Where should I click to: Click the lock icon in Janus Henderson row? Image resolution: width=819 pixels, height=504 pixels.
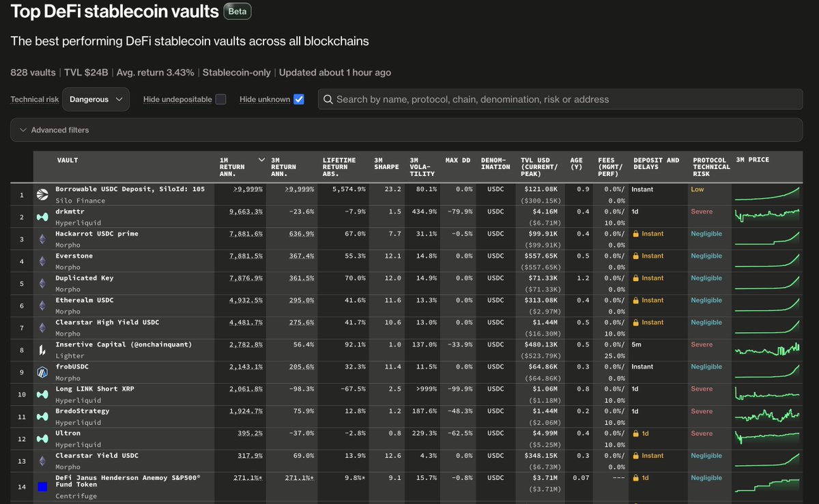635,477
